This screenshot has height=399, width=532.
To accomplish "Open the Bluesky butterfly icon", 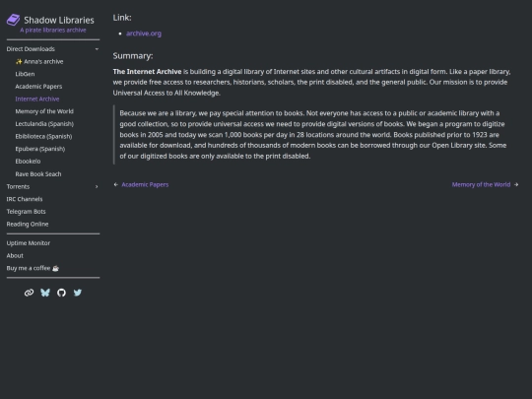I will pyautogui.click(x=45, y=293).
